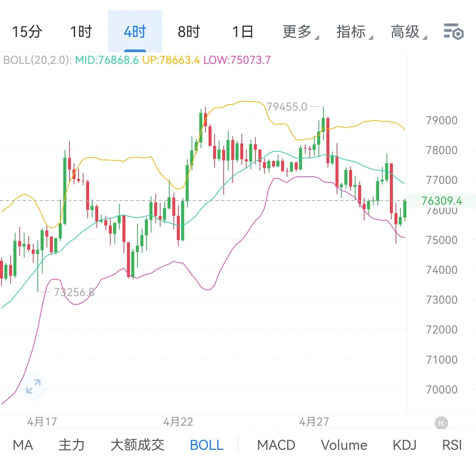Open chart settings icon at top right
This screenshot has height=460, width=476.
click(453, 31)
